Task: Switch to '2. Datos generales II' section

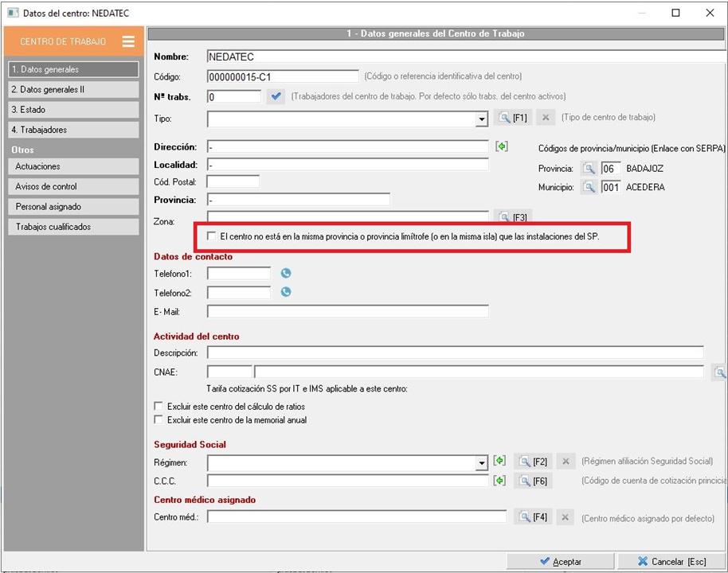Action: (72, 90)
